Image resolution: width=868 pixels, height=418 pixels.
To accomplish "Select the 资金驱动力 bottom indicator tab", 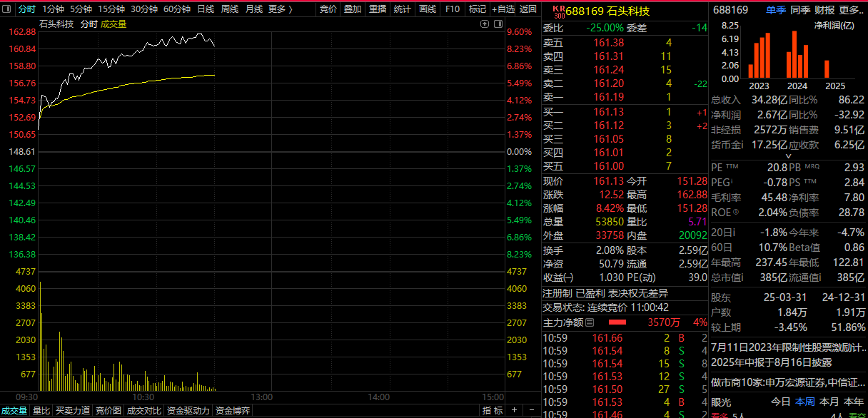I will point(188,410).
